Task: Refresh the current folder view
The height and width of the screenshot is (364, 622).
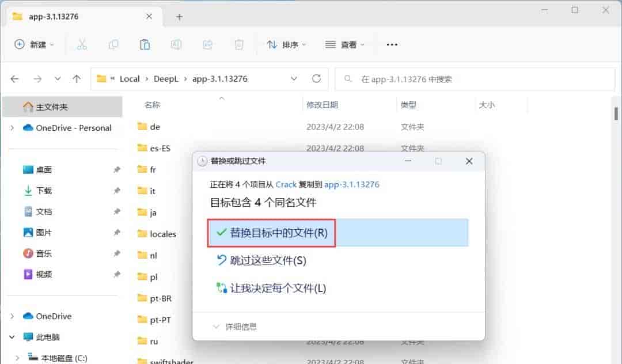Action: (316, 78)
